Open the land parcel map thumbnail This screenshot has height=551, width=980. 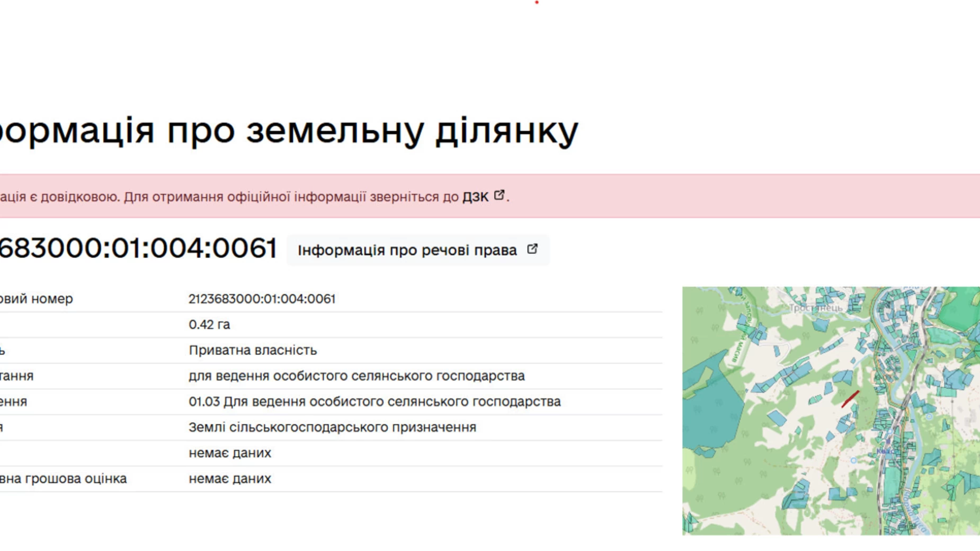831,411
